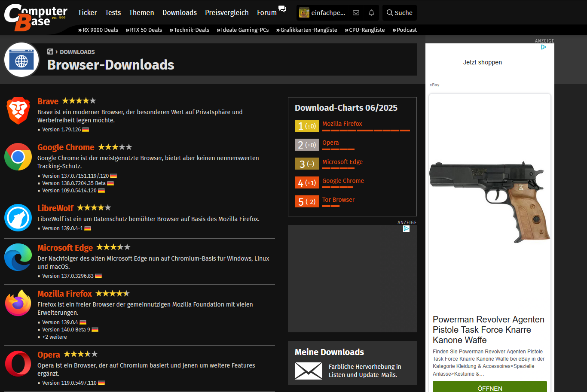Open the Mozilla Firefox download title
This screenshot has width=587, height=392.
(x=64, y=294)
